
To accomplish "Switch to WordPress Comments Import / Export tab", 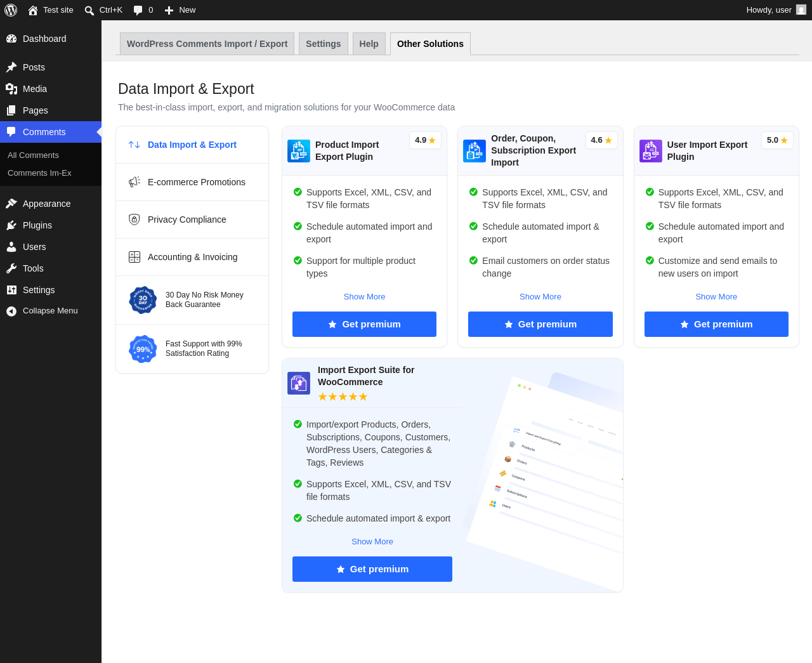I will (x=207, y=44).
